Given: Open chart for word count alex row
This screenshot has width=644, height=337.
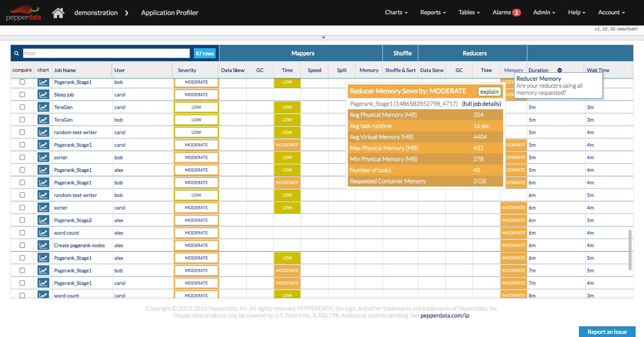Looking at the screenshot, I should coord(43,233).
